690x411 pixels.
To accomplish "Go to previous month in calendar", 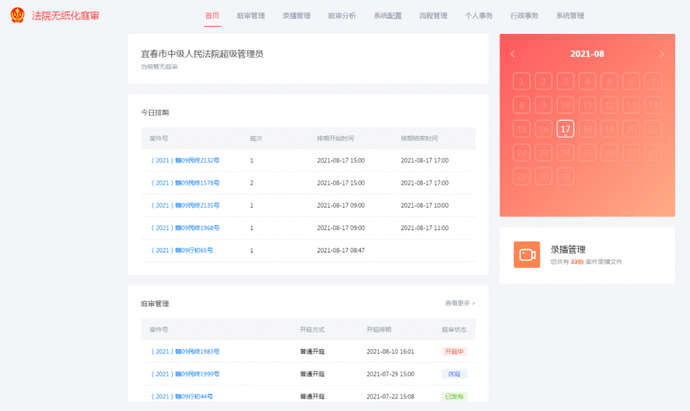I will [x=513, y=54].
